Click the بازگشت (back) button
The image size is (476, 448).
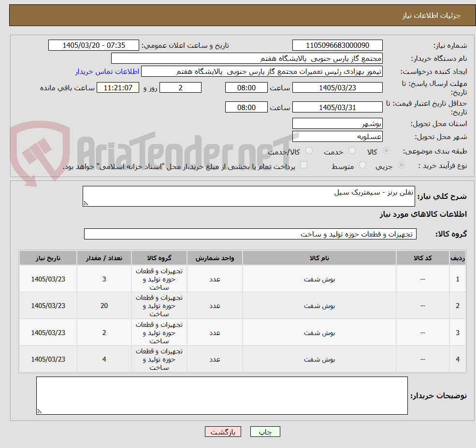click(223, 432)
